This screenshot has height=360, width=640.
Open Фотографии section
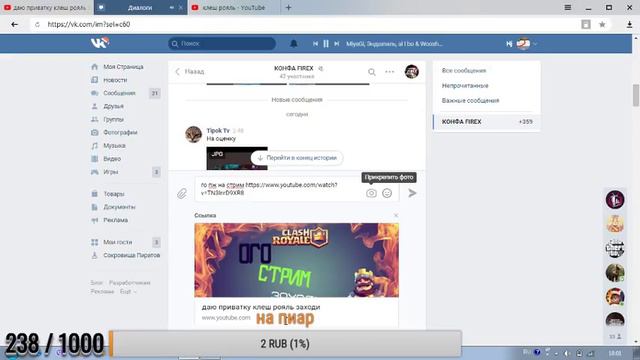[120, 132]
